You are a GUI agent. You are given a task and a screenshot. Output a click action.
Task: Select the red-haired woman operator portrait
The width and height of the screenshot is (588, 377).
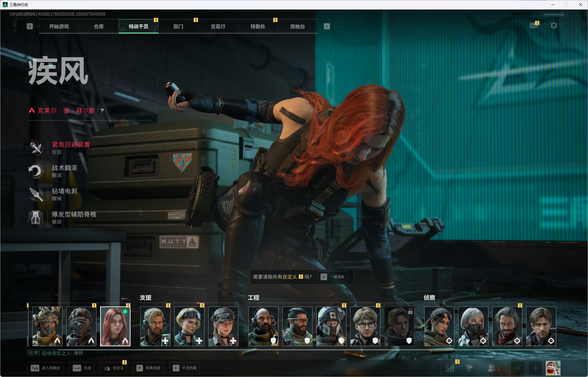pyautogui.click(x=115, y=326)
